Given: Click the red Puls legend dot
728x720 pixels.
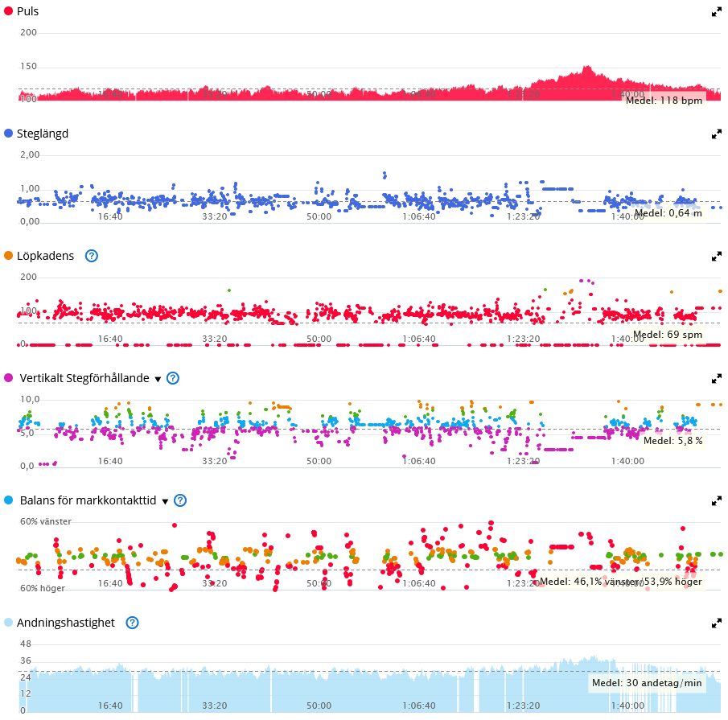Looking at the screenshot, I should 8,11.
